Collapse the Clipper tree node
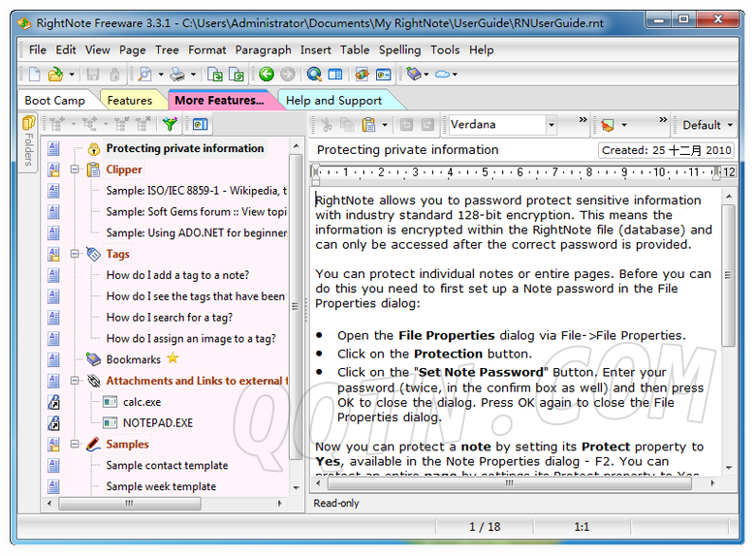 pos(75,170)
